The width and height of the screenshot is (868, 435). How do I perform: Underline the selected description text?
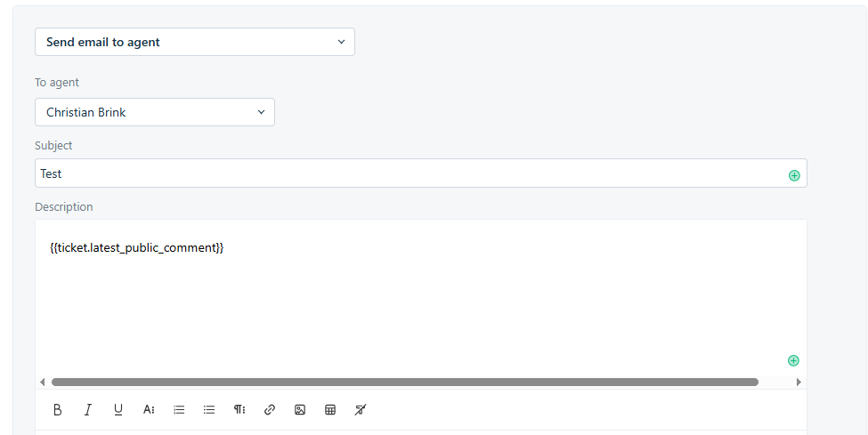click(x=118, y=409)
